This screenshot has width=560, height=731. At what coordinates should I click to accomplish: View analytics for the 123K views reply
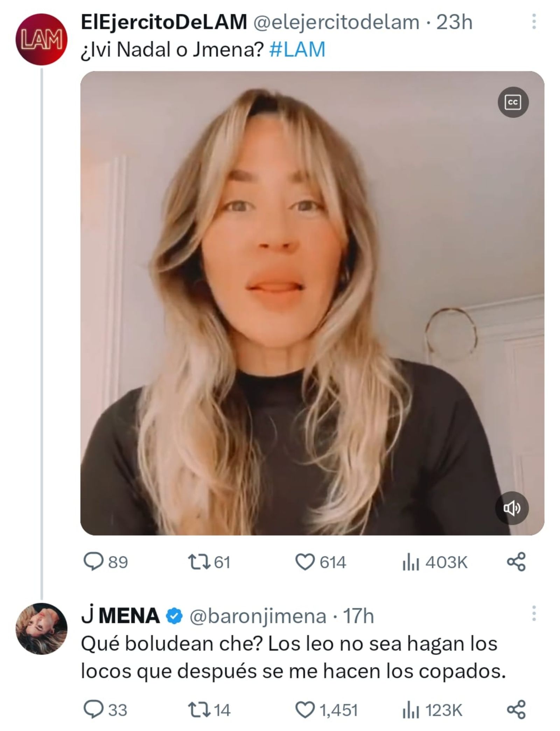point(411,710)
